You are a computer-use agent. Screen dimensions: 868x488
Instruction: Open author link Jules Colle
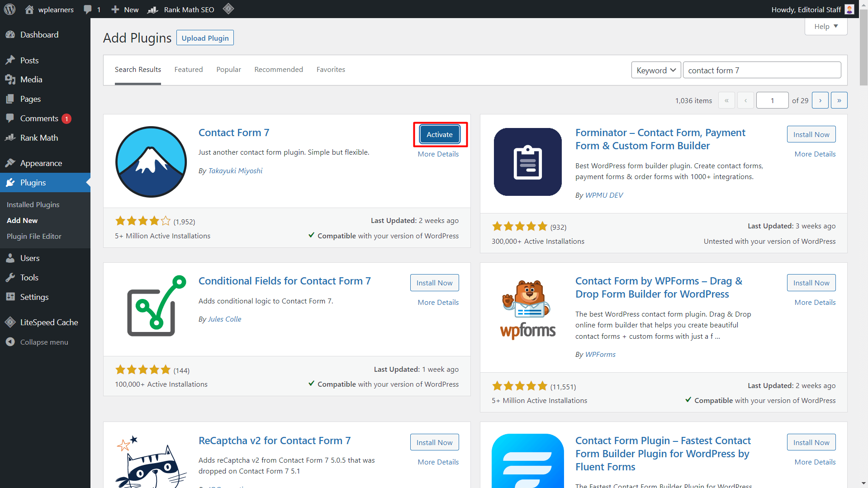pos(224,319)
